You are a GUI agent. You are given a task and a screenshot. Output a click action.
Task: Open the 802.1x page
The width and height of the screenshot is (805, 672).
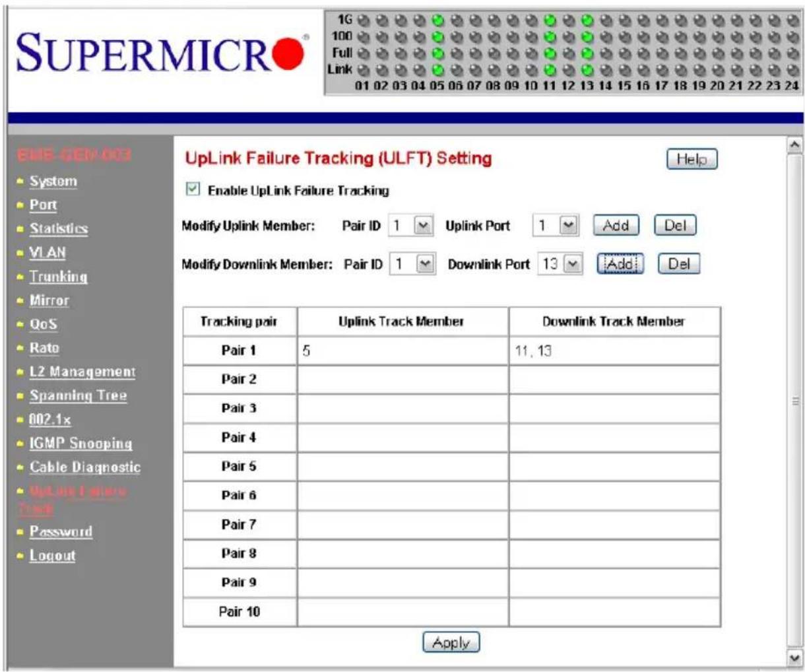50,419
